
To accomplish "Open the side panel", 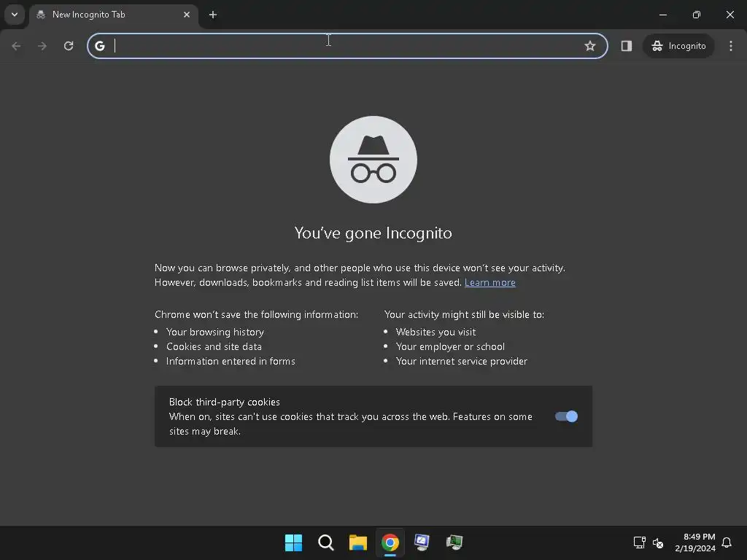I will (x=627, y=46).
